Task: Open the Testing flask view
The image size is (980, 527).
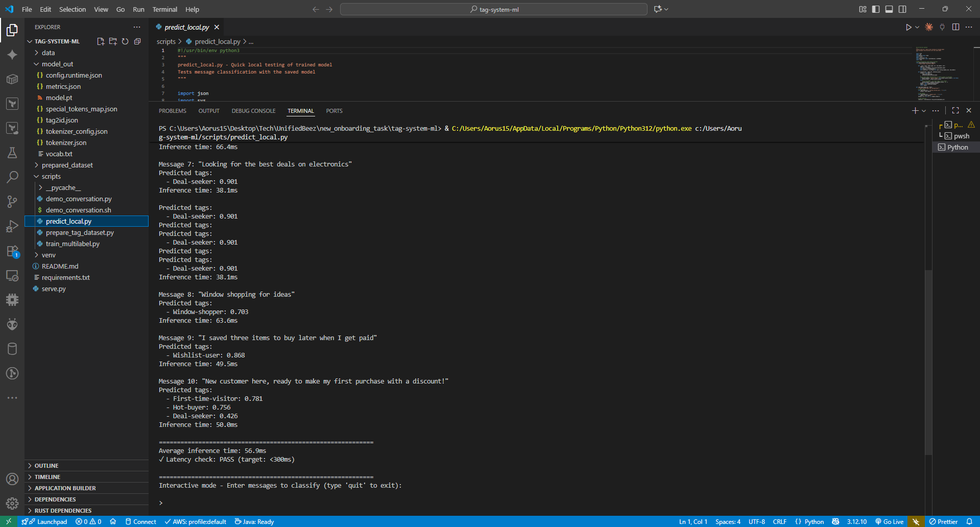Action: 12,153
